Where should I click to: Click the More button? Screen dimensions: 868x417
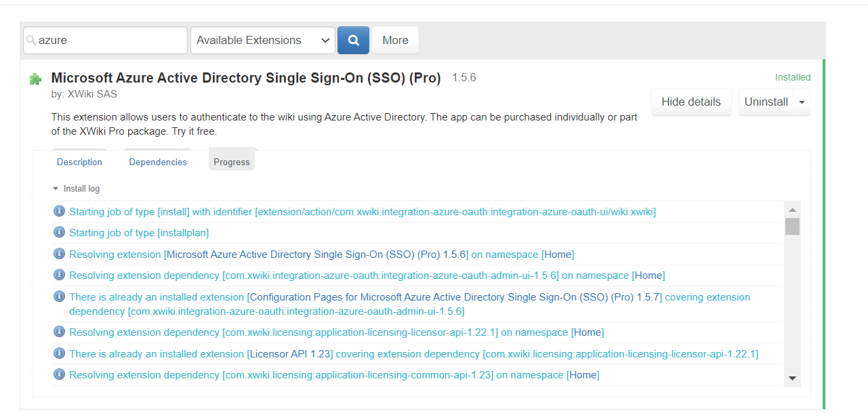tap(395, 40)
